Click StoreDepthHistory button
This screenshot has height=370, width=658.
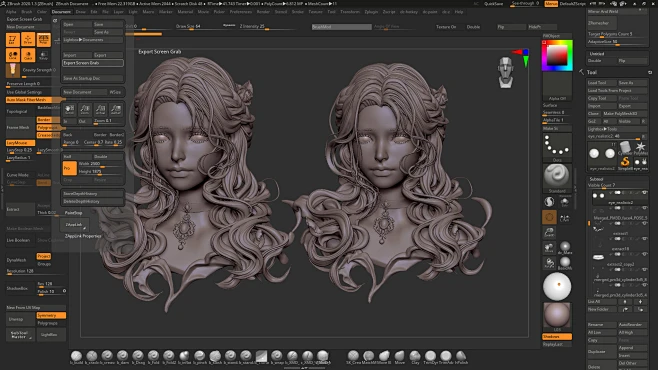click(x=93, y=194)
